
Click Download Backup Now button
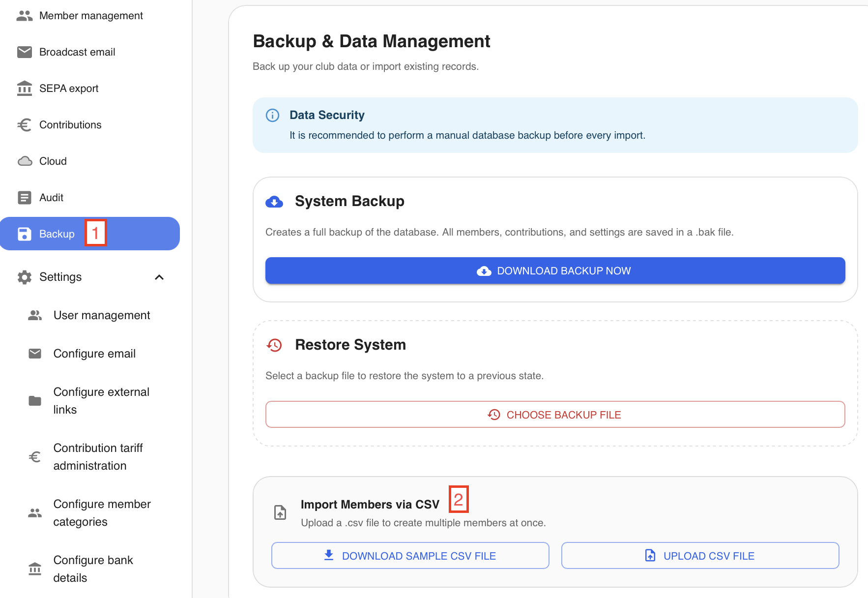555,270
